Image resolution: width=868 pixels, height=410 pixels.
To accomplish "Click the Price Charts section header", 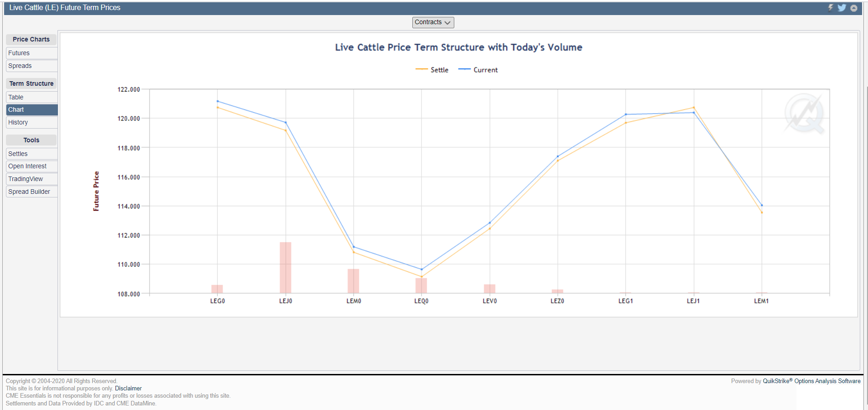I will pos(31,39).
